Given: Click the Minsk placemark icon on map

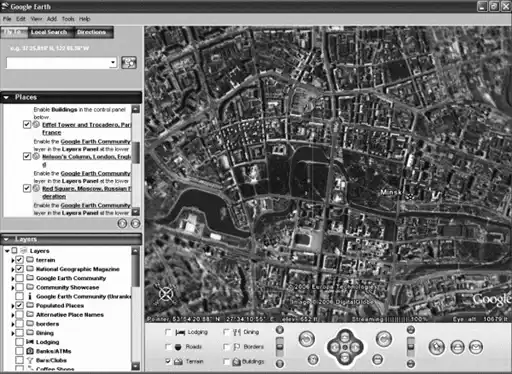Looking at the screenshot, I should (x=410, y=196).
